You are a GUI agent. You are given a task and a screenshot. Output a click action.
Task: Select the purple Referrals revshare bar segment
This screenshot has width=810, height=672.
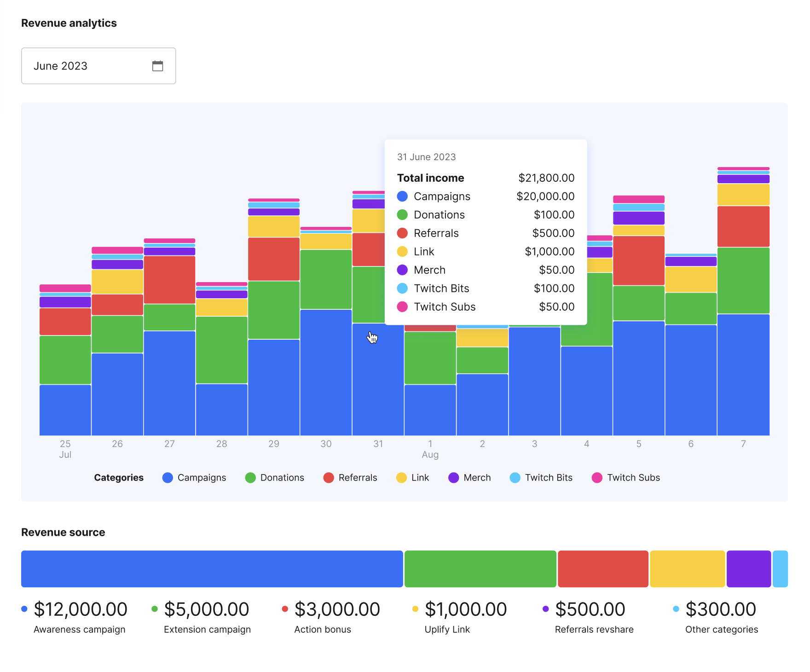click(749, 569)
